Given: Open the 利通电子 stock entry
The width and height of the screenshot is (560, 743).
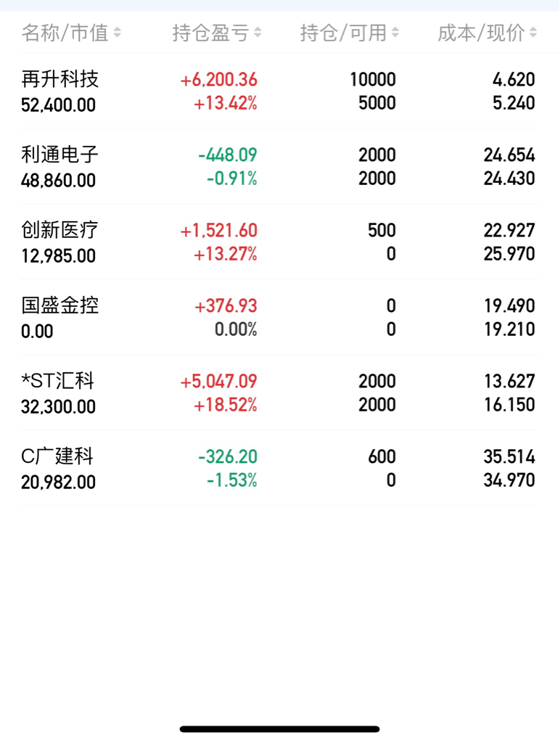Looking at the screenshot, I should pyautogui.click(x=279, y=166).
